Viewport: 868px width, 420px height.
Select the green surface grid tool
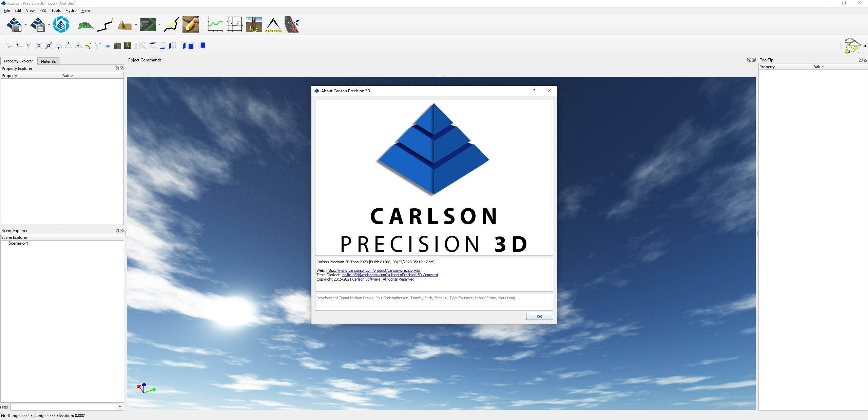point(85,25)
